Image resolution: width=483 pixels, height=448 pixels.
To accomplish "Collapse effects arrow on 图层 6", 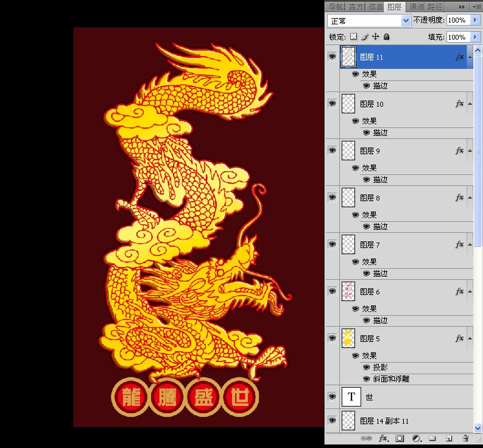I will [470, 291].
